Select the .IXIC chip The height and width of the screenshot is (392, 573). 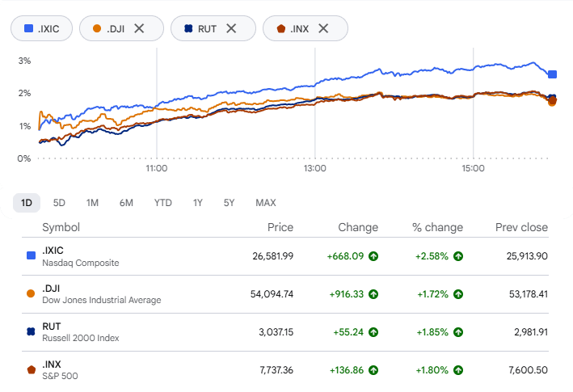tap(42, 28)
